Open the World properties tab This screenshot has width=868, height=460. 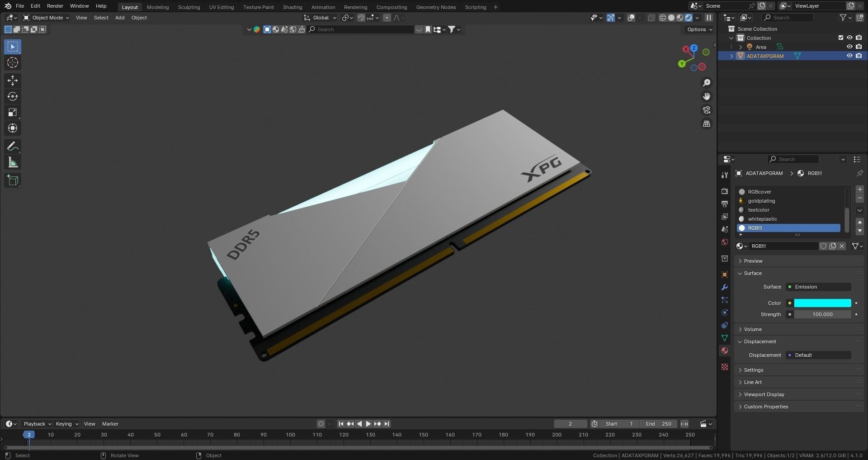click(725, 242)
